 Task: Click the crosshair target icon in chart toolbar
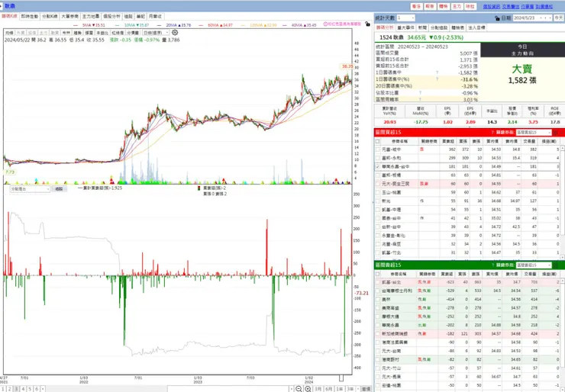[175, 32]
